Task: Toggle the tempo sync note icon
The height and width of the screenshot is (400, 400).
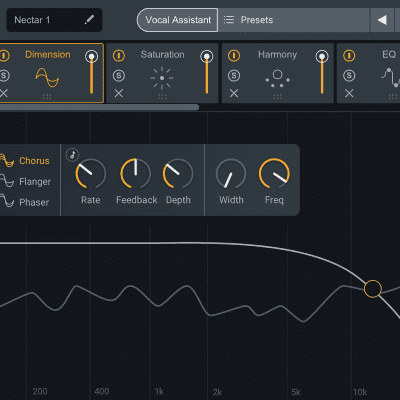Action: click(72, 155)
